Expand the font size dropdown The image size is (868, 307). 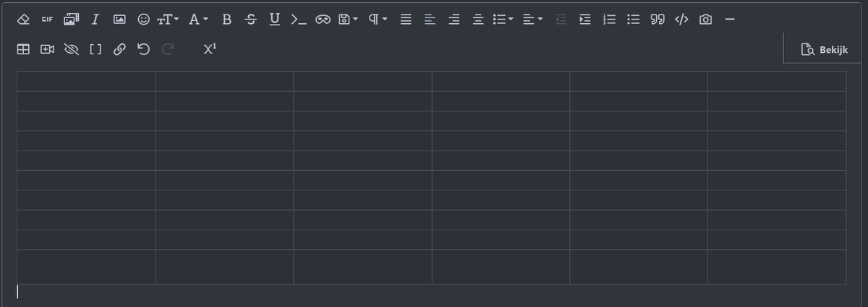[x=168, y=20]
